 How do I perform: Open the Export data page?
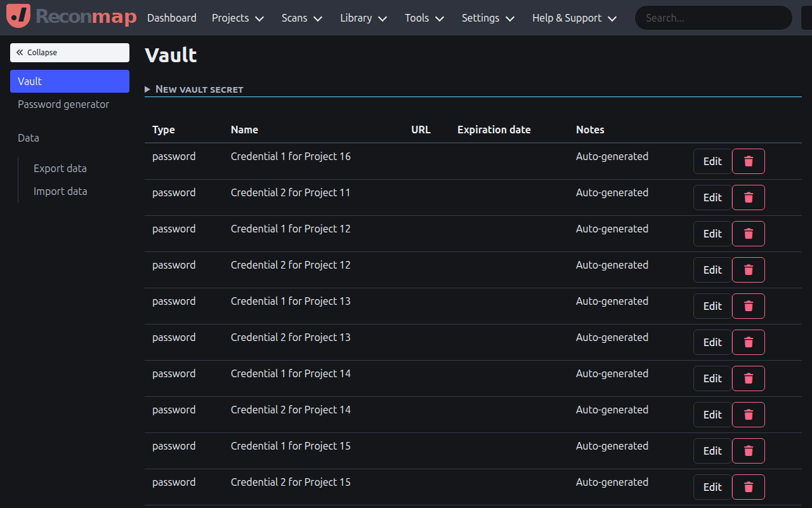point(60,168)
